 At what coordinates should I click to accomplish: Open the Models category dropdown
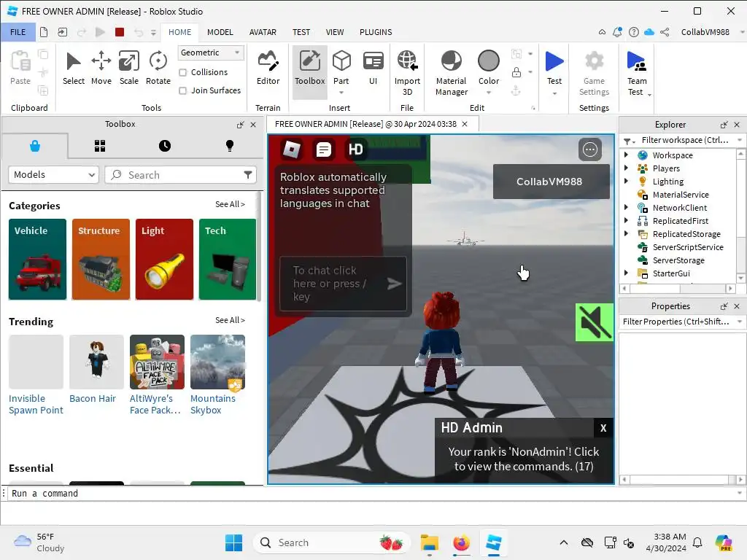pyautogui.click(x=53, y=175)
